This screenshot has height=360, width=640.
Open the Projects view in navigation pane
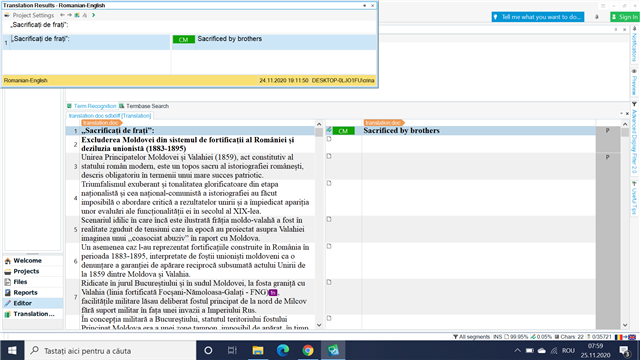33,271
